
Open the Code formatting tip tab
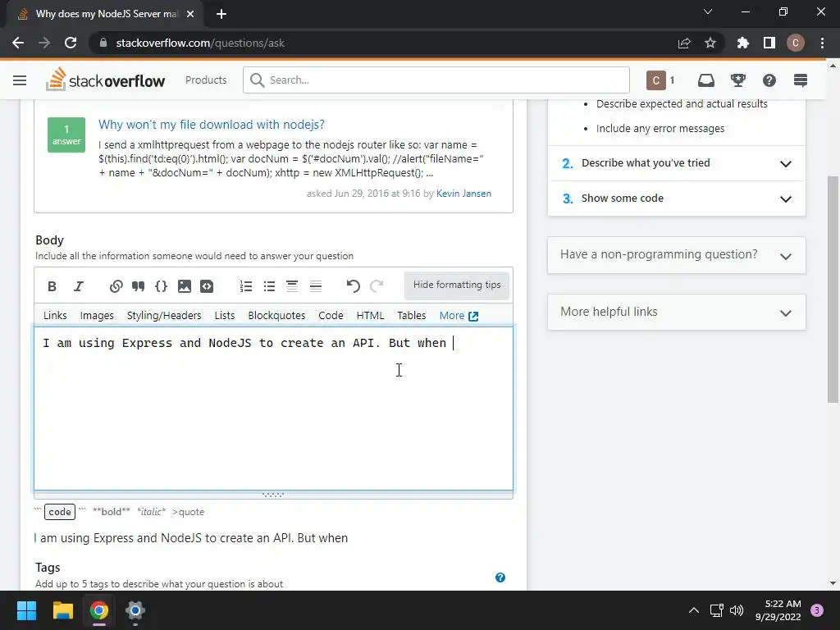tap(331, 316)
